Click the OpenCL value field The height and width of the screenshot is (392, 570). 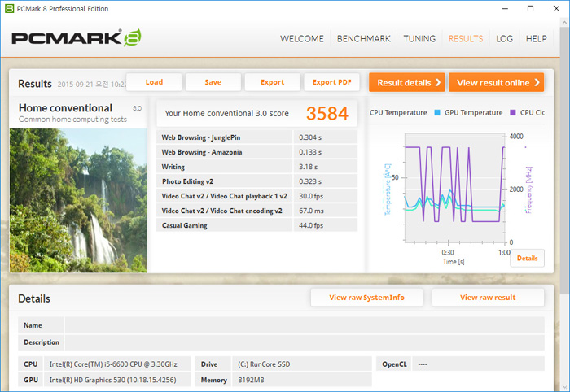pyautogui.click(x=478, y=364)
